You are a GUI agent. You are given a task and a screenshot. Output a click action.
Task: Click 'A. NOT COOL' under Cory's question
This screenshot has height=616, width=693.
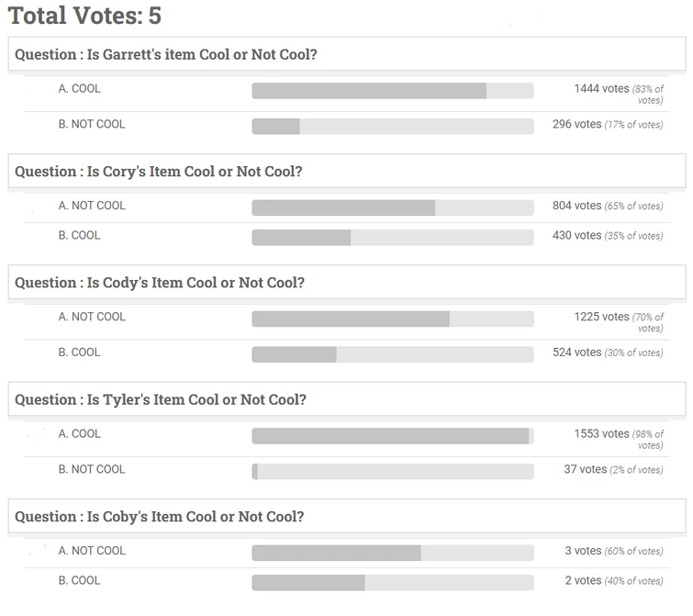pyautogui.click(x=92, y=206)
